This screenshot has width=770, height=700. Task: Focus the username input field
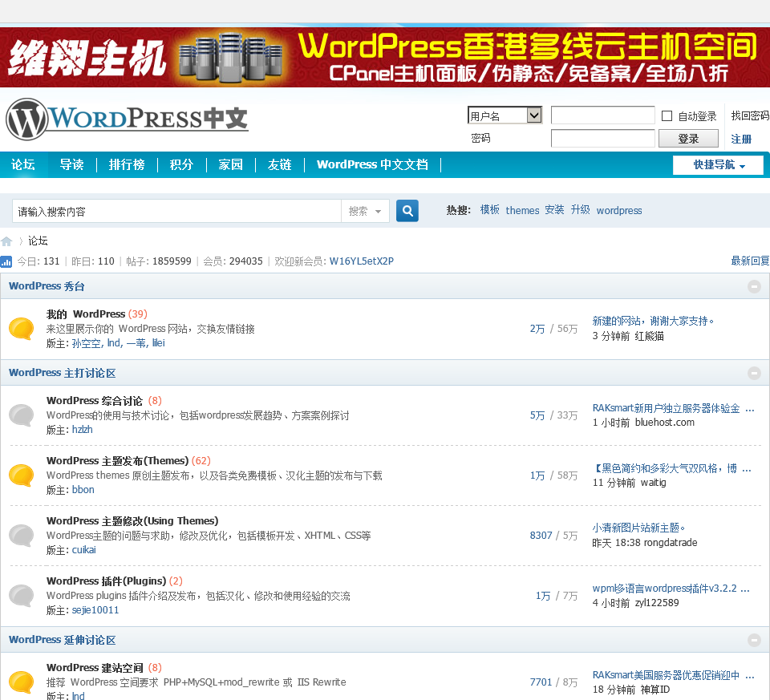click(x=602, y=115)
